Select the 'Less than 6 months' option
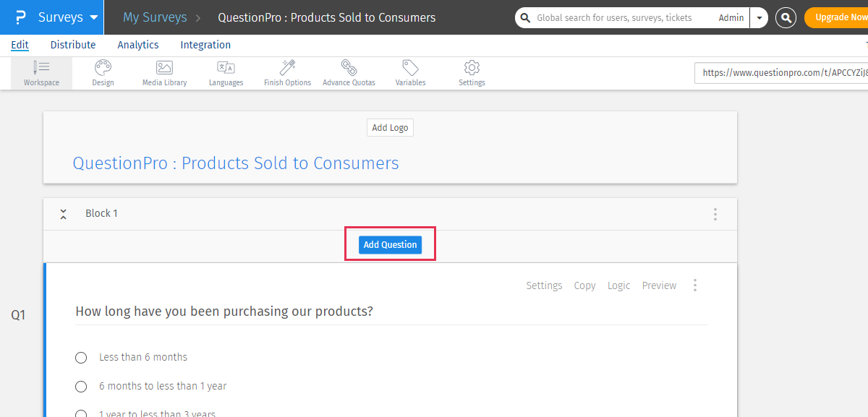 pyautogui.click(x=81, y=358)
